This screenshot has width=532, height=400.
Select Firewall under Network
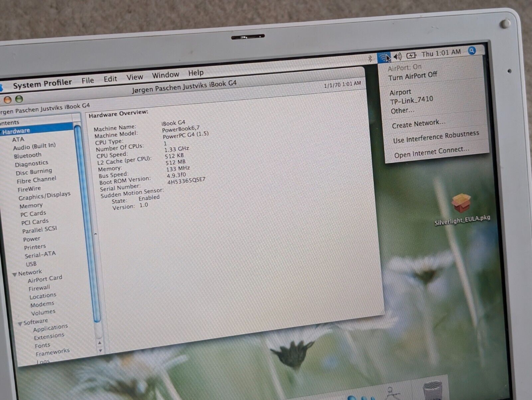click(x=39, y=288)
